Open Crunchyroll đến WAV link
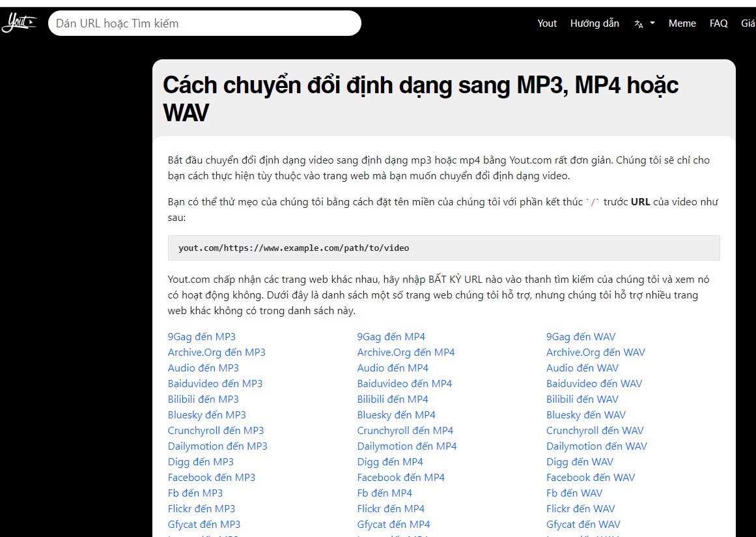756x537 pixels. point(595,430)
